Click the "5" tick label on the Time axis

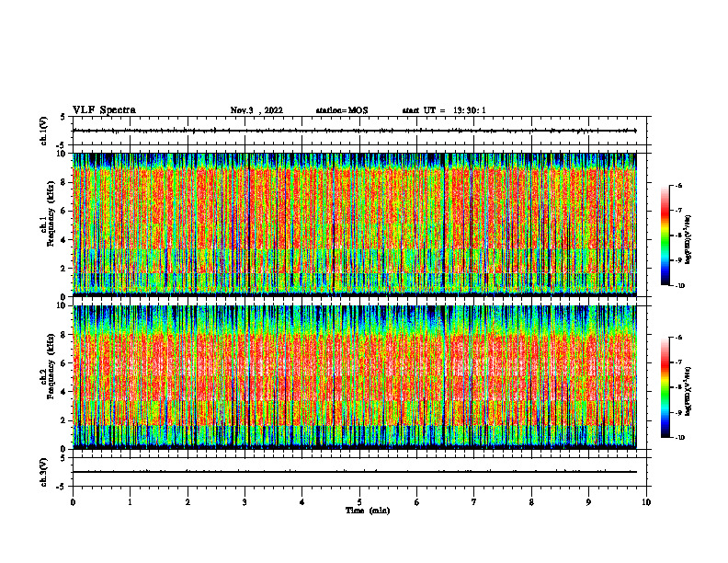point(359,502)
